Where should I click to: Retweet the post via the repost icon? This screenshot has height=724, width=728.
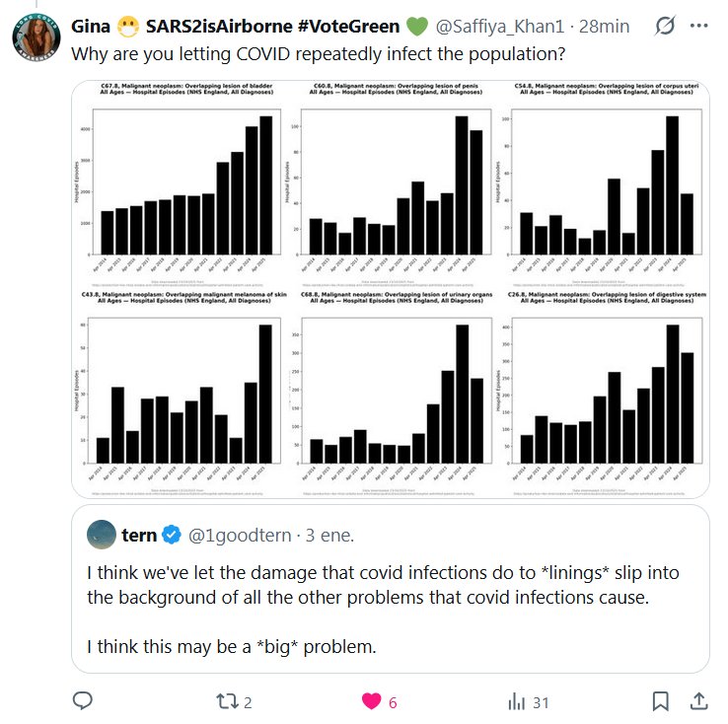[x=225, y=701]
